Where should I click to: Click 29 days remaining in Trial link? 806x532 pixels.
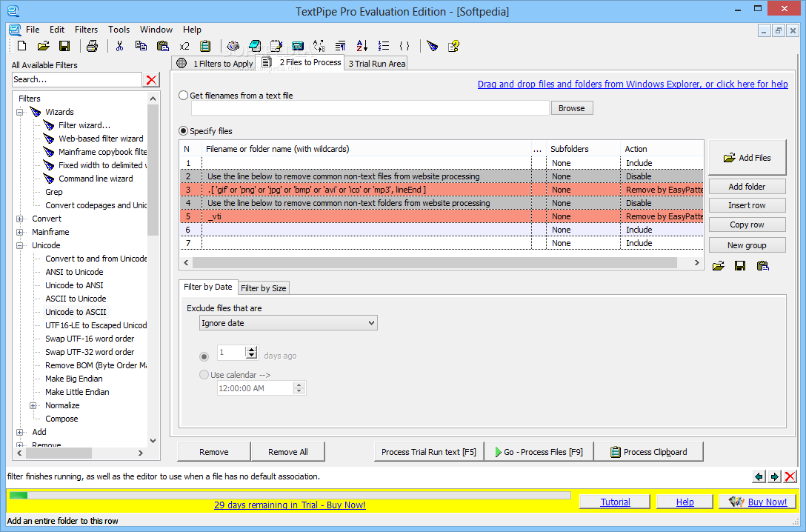[290, 505]
